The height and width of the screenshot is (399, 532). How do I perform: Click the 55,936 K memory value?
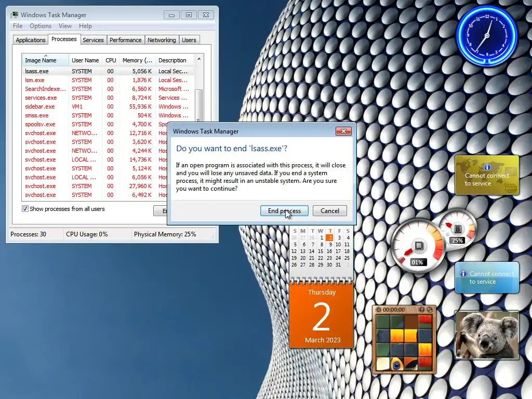click(140, 107)
